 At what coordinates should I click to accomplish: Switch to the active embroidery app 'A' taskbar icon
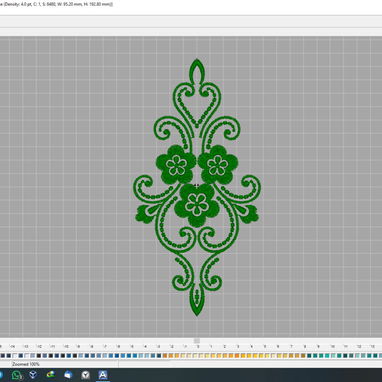point(103,375)
